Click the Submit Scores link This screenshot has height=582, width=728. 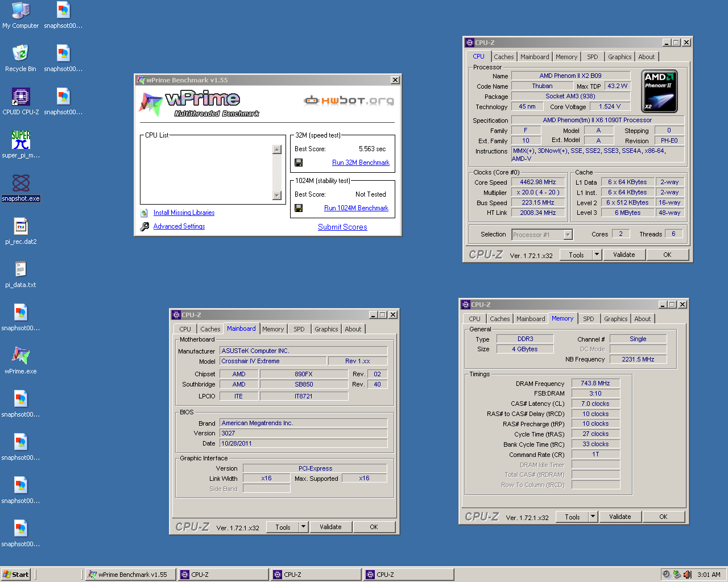pos(342,227)
